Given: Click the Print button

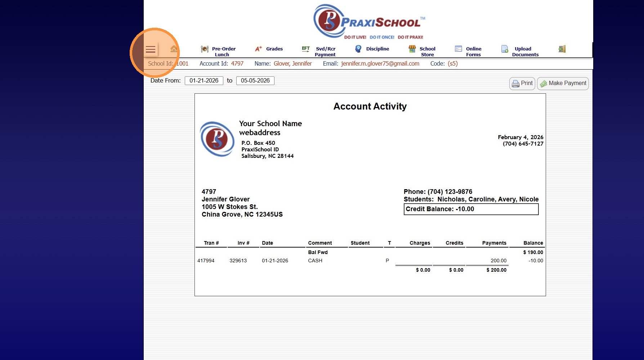Looking at the screenshot, I should (x=522, y=83).
